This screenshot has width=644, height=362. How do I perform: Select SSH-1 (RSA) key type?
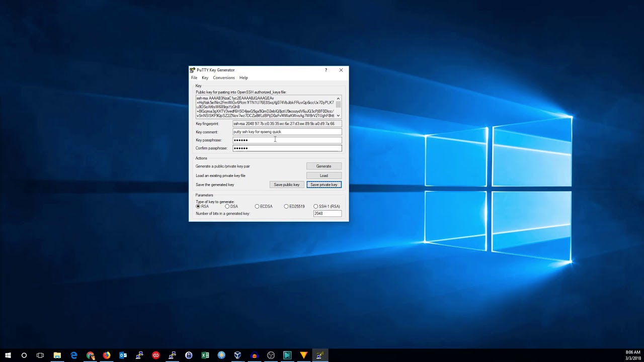(327, 206)
